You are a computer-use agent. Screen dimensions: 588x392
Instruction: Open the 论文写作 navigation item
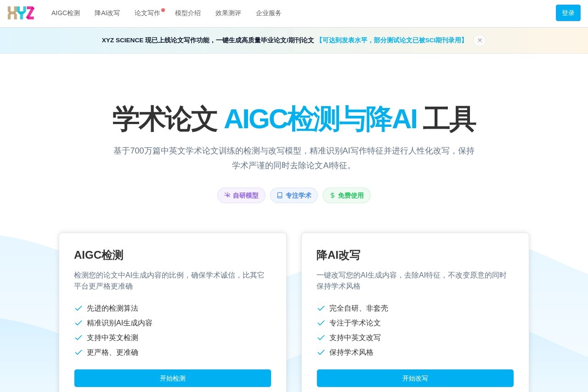click(148, 13)
